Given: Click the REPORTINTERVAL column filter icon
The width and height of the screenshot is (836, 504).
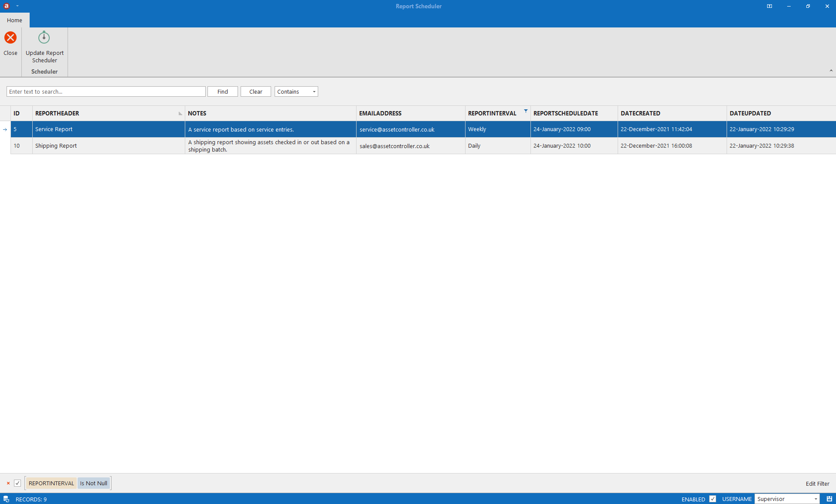Looking at the screenshot, I should point(526,111).
